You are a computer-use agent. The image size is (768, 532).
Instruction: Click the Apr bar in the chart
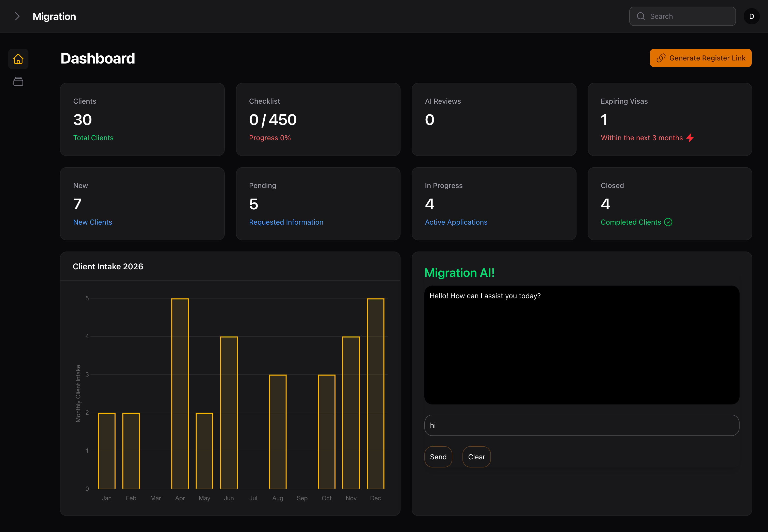pyautogui.click(x=180, y=394)
